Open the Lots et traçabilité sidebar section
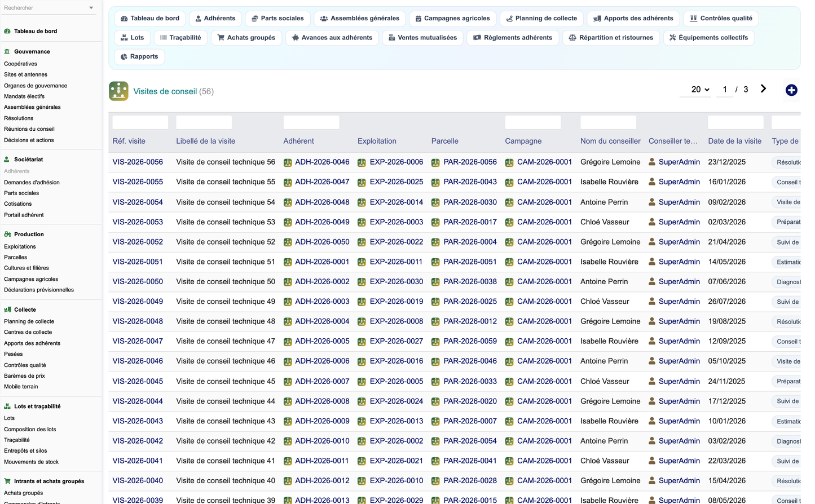The width and height of the screenshot is (815, 504). pyautogui.click(x=37, y=406)
